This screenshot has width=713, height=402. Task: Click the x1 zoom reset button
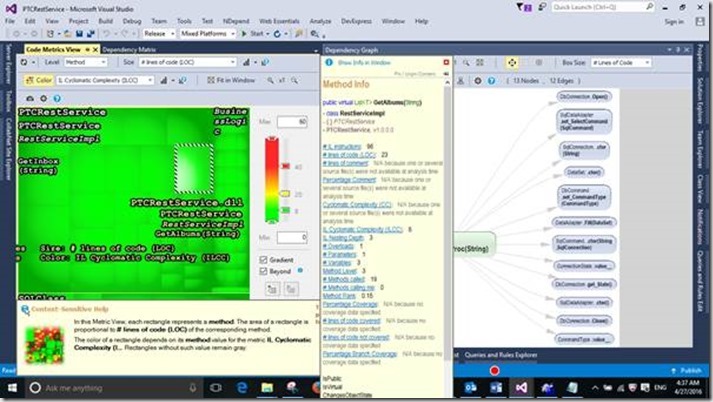(x=282, y=80)
